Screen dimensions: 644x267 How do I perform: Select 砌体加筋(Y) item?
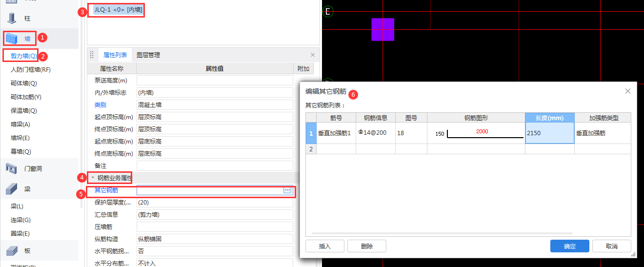26,97
